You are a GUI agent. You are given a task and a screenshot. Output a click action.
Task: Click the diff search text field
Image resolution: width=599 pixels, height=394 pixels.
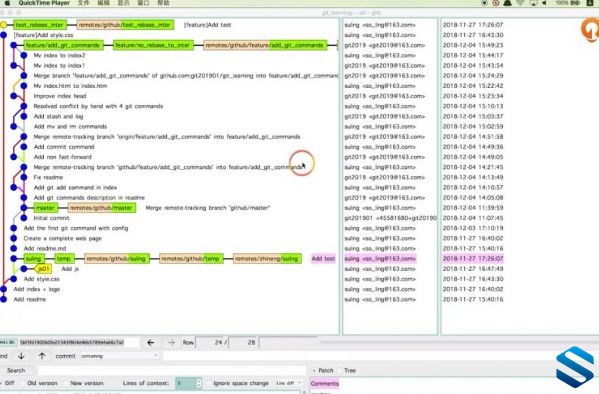point(172,370)
